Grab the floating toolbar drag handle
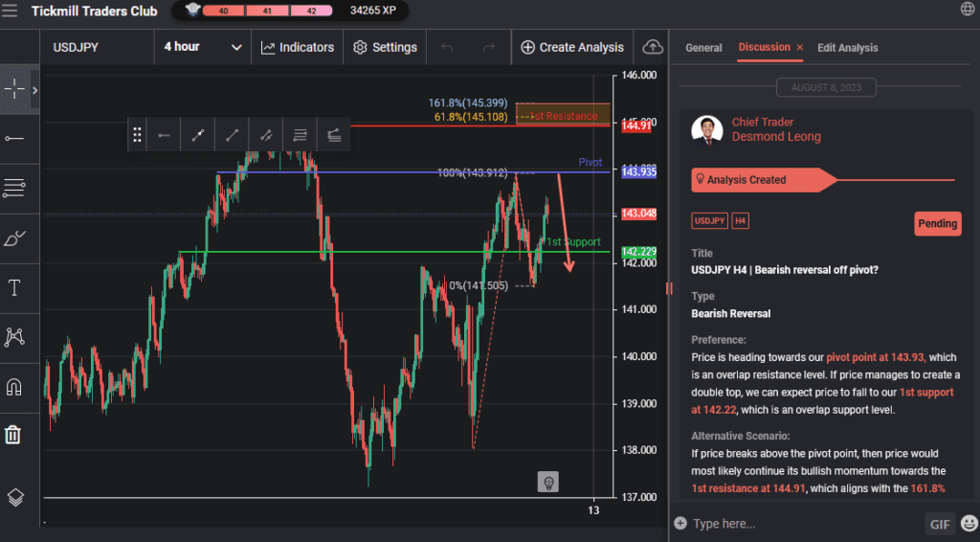 pyautogui.click(x=137, y=134)
